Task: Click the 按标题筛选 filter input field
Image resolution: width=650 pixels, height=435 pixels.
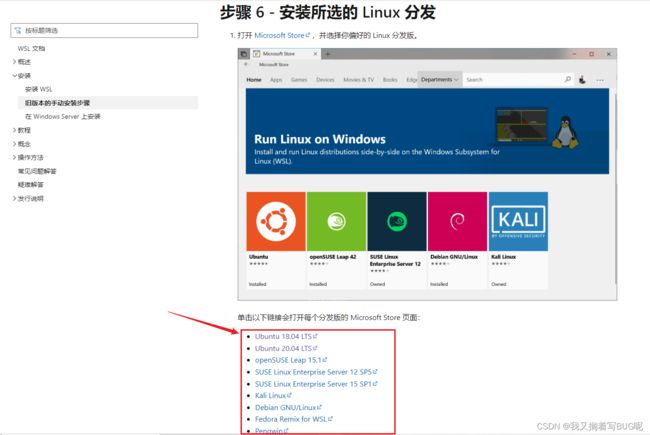Action: pos(104,30)
